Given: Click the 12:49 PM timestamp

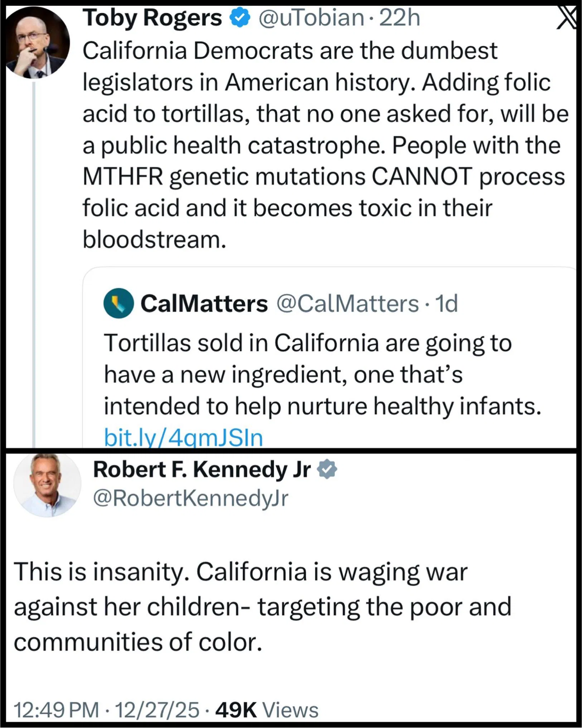Looking at the screenshot, I should click(x=56, y=710).
